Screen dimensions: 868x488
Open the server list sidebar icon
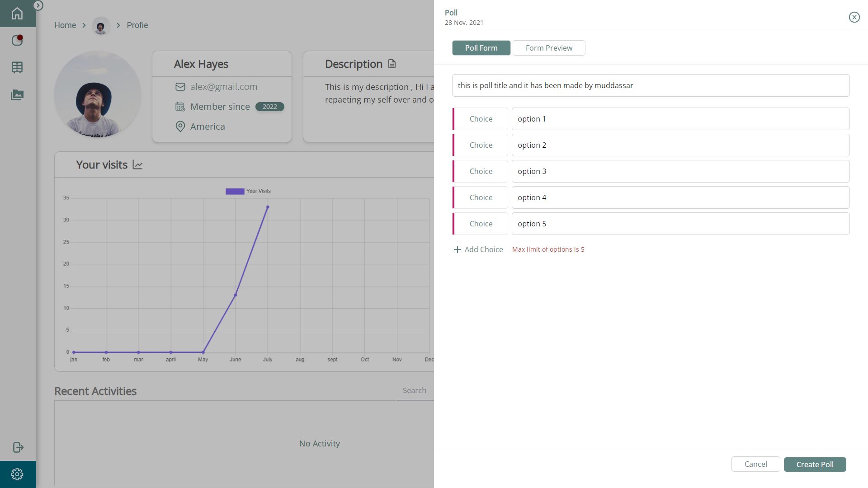(17, 67)
